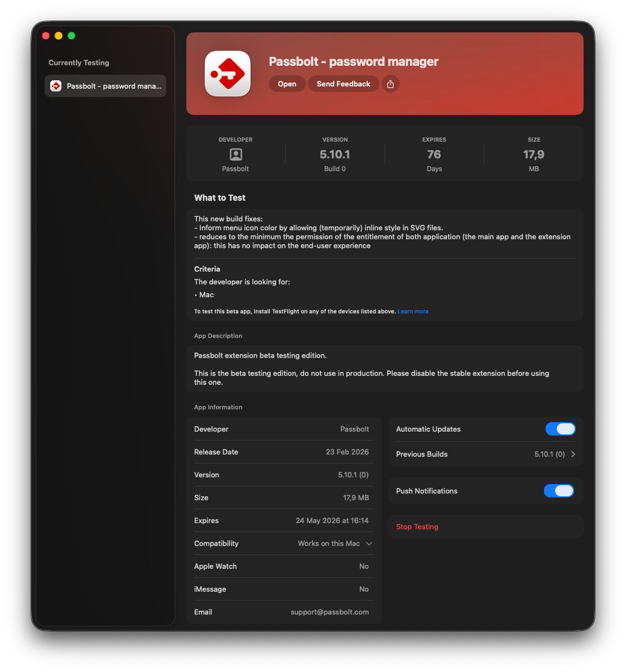Disable the Push Notifications switch
626x672 pixels.
[559, 491]
